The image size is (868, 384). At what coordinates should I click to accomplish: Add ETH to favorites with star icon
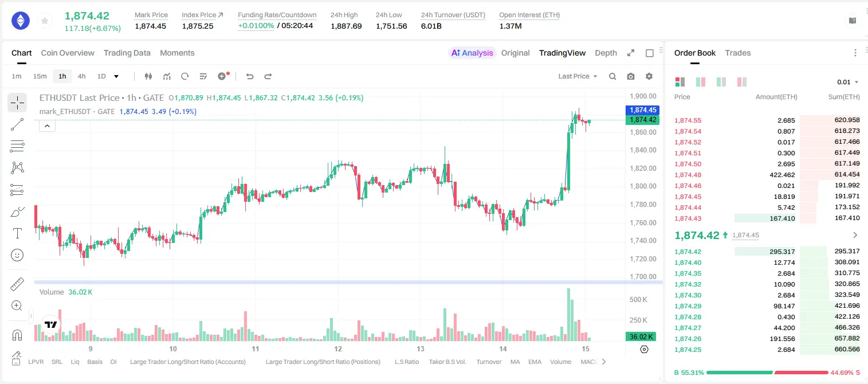(45, 21)
